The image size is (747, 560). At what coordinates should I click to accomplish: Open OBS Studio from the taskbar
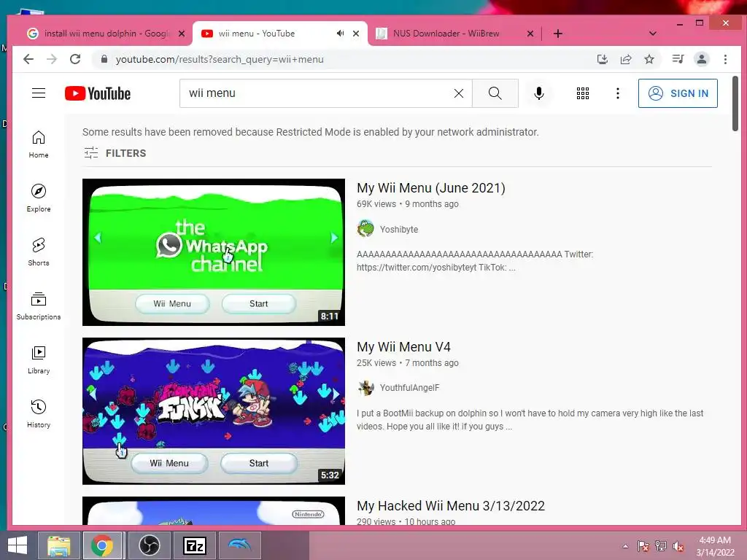coord(150,545)
